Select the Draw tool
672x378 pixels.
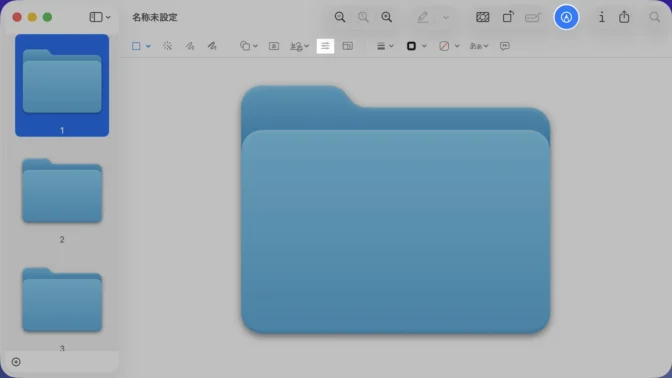(212, 46)
